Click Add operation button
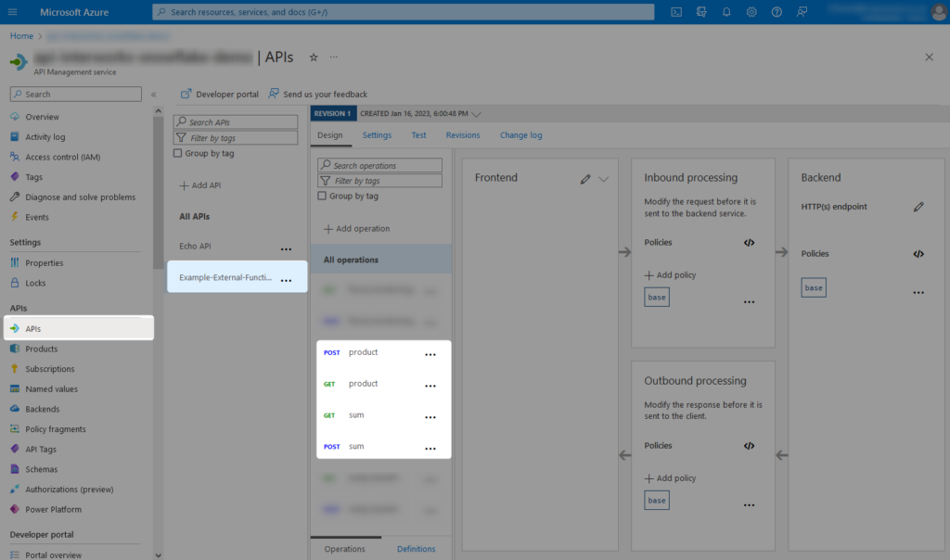 (x=357, y=229)
